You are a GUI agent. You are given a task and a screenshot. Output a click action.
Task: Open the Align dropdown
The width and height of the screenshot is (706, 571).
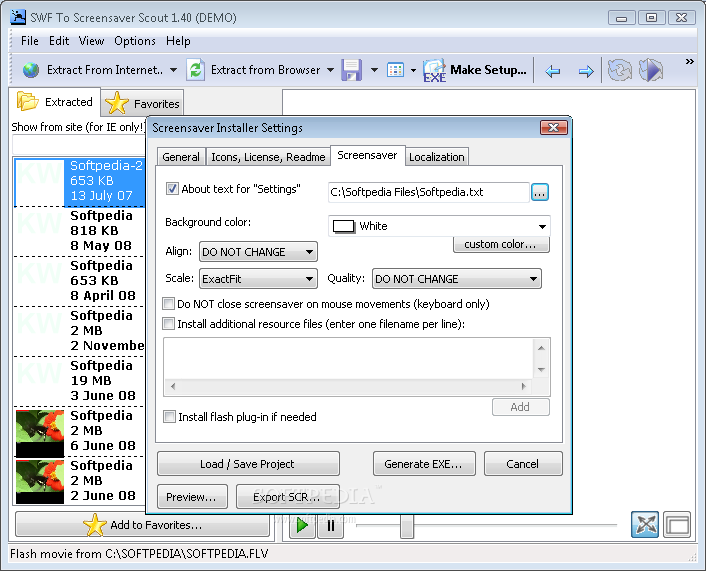[258, 252]
